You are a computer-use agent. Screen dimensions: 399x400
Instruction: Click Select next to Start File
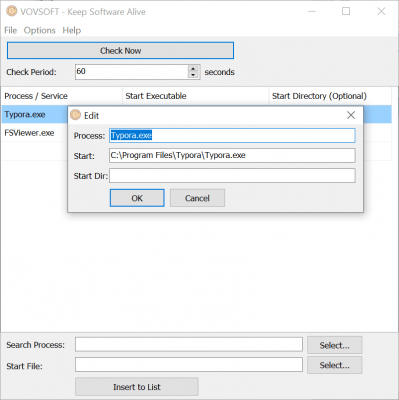pyautogui.click(x=335, y=365)
